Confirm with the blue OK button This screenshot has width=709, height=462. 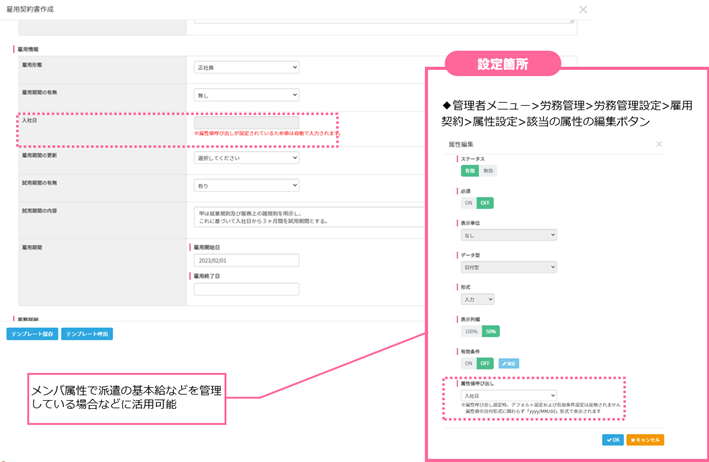tap(613, 440)
